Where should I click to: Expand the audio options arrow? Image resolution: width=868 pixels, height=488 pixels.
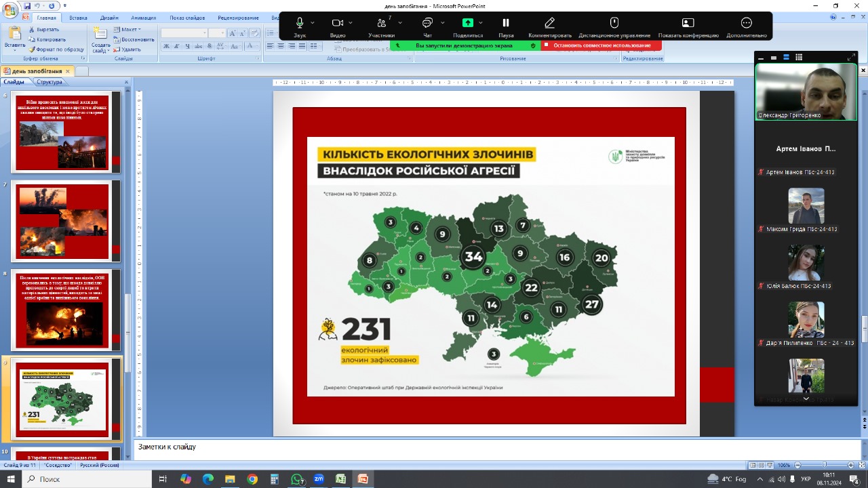pyautogui.click(x=313, y=23)
